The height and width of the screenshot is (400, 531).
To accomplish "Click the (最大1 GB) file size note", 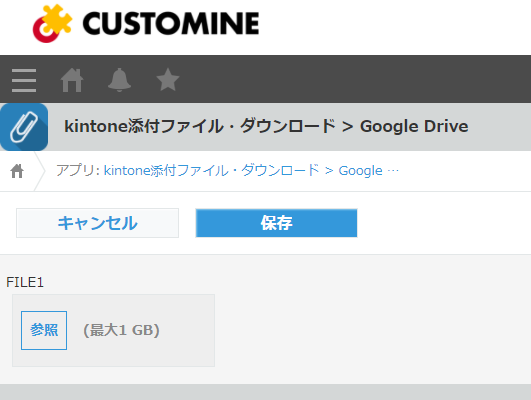I will (x=121, y=330).
